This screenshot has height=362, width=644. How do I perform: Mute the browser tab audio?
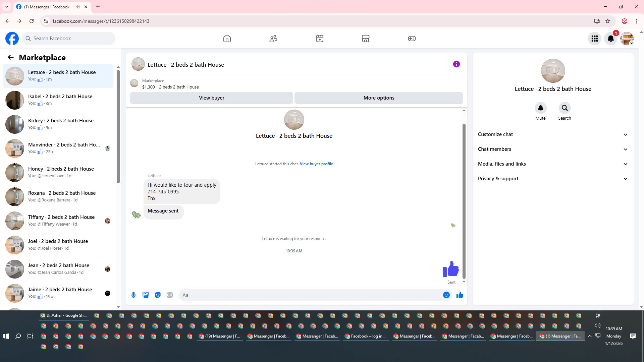point(78,7)
